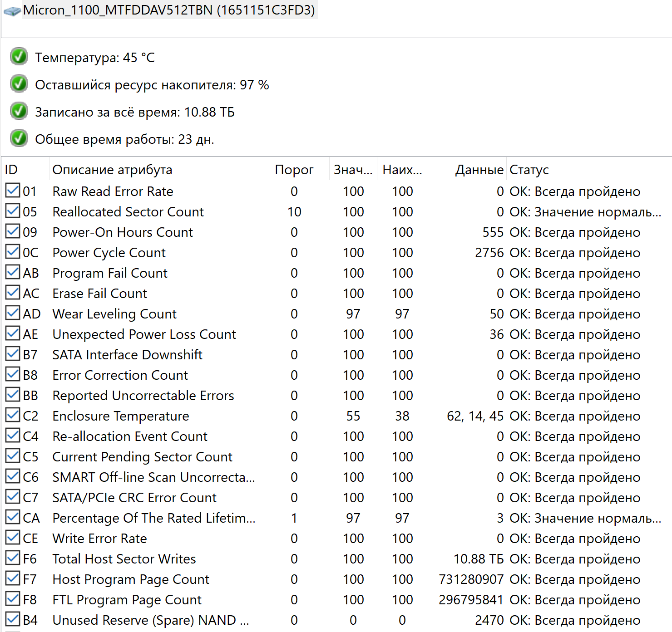Toggle the 0C Power Cycle Count checkbox
The image size is (672, 632).
pyautogui.click(x=13, y=252)
